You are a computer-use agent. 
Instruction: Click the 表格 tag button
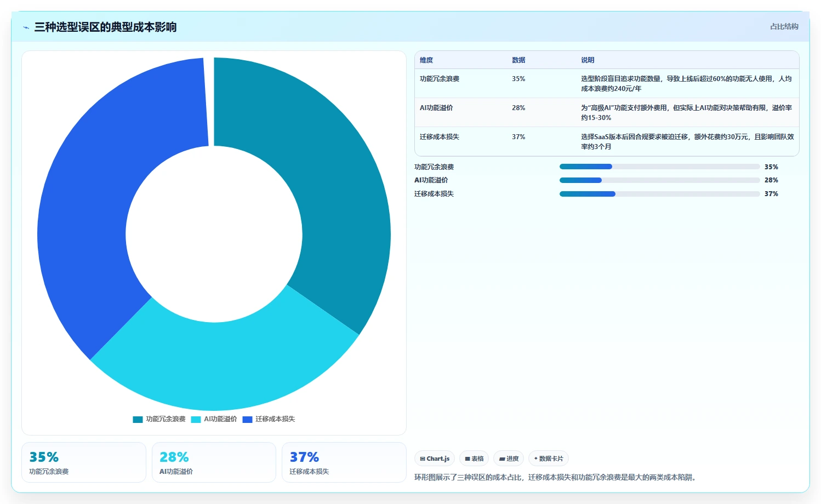[x=474, y=459]
